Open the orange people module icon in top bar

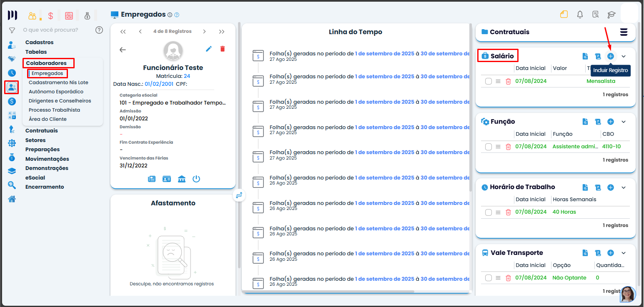coord(32,16)
